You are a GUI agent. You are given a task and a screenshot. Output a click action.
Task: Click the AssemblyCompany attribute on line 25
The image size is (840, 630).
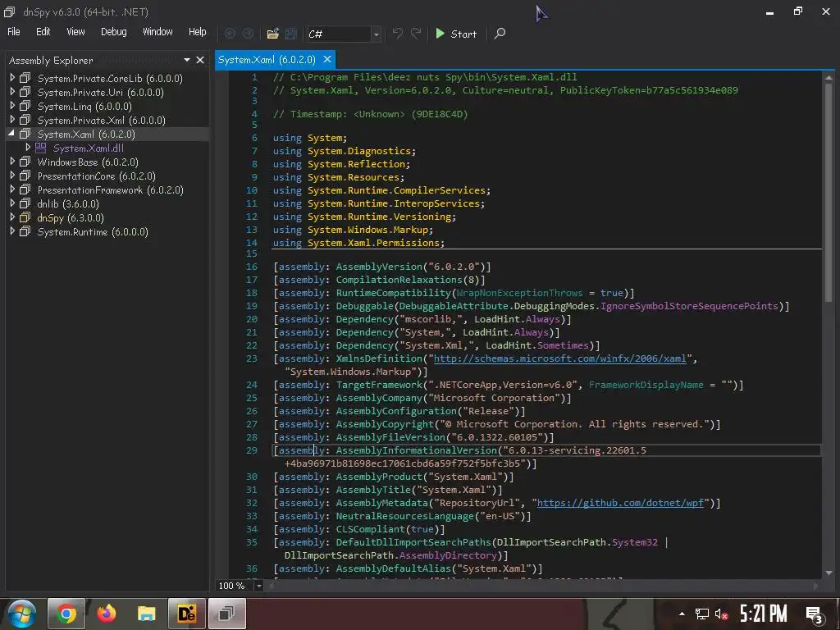(x=379, y=398)
